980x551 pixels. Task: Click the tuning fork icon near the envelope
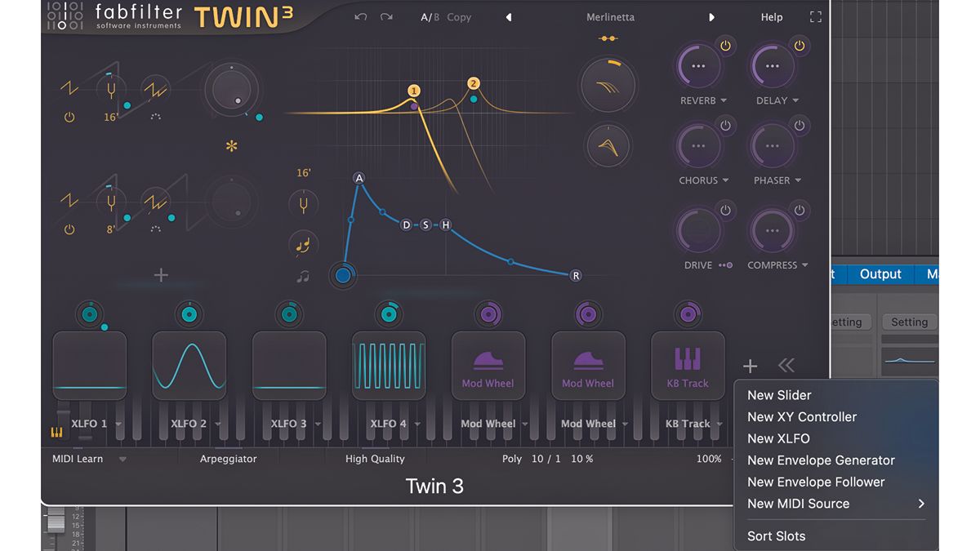[x=303, y=204]
